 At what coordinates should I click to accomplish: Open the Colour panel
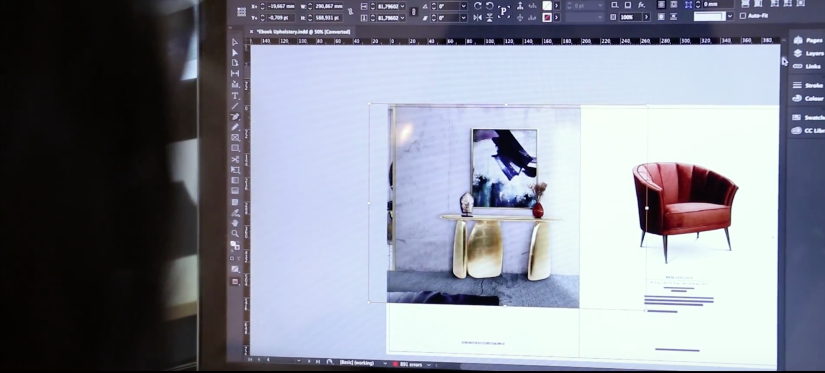(808, 98)
